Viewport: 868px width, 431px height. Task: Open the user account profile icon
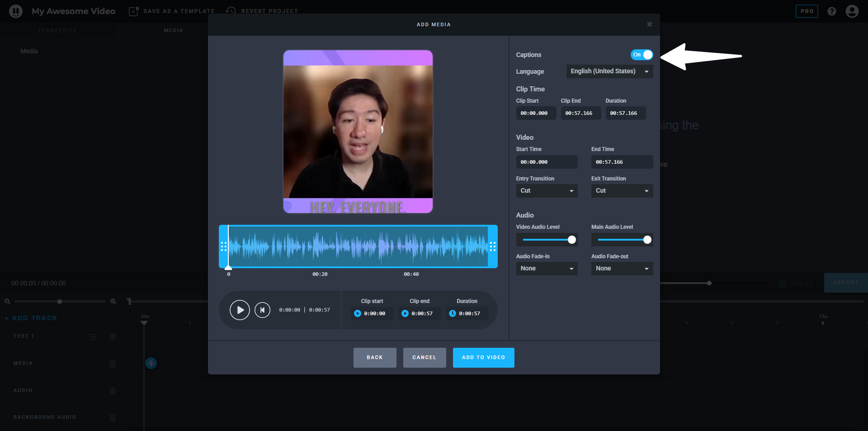pyautogui.click(x=852, y=11)
